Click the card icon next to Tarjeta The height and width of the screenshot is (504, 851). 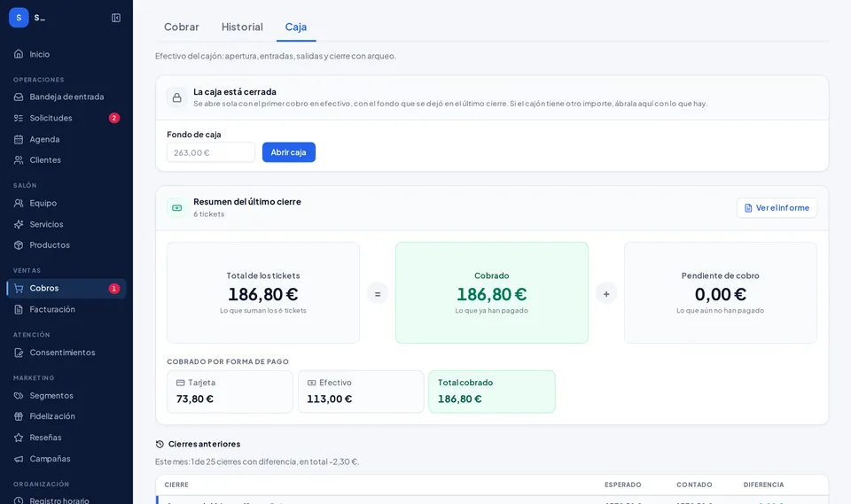180,383
